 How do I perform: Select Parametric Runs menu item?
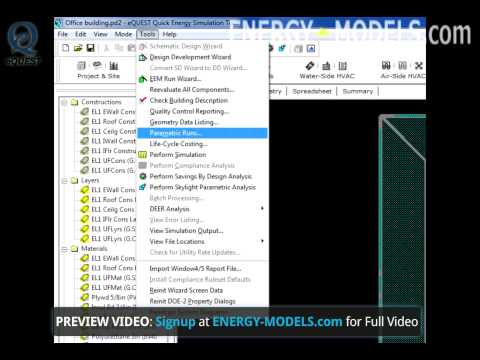[202, 133]
